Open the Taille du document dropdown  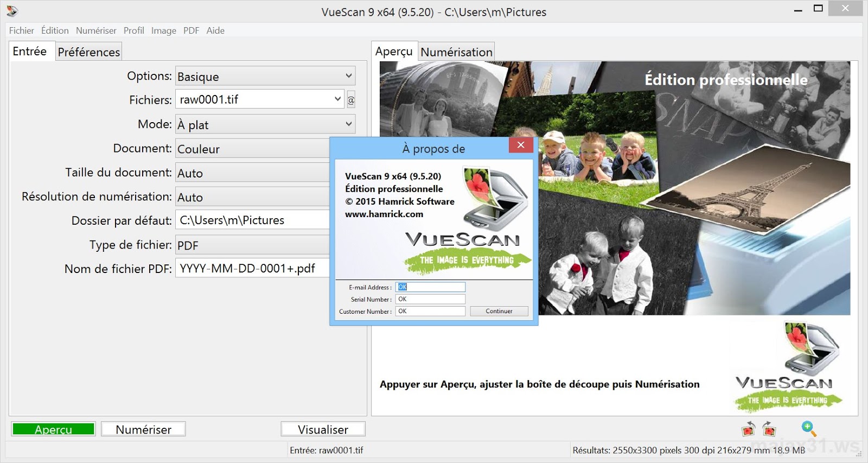click(253, 173)
